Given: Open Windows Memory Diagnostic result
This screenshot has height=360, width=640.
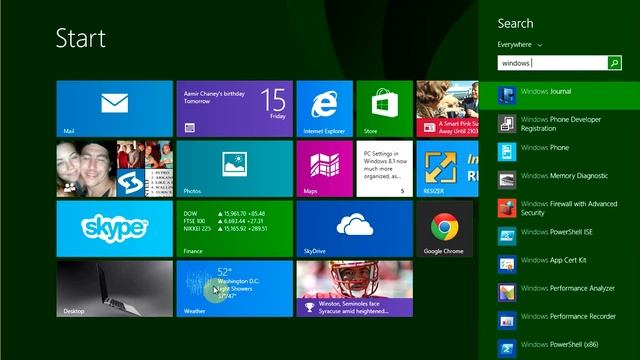Looking at the screenshot, I should pos(559,180).
